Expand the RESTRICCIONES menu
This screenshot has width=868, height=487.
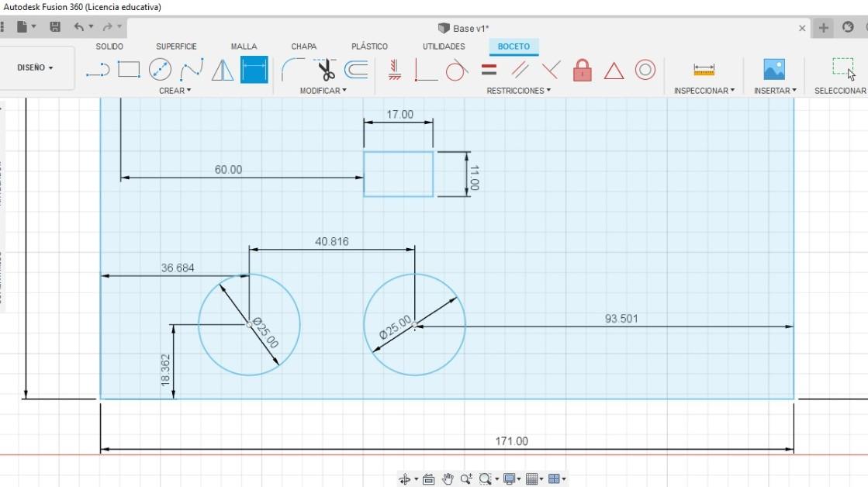tap(519, 90)
